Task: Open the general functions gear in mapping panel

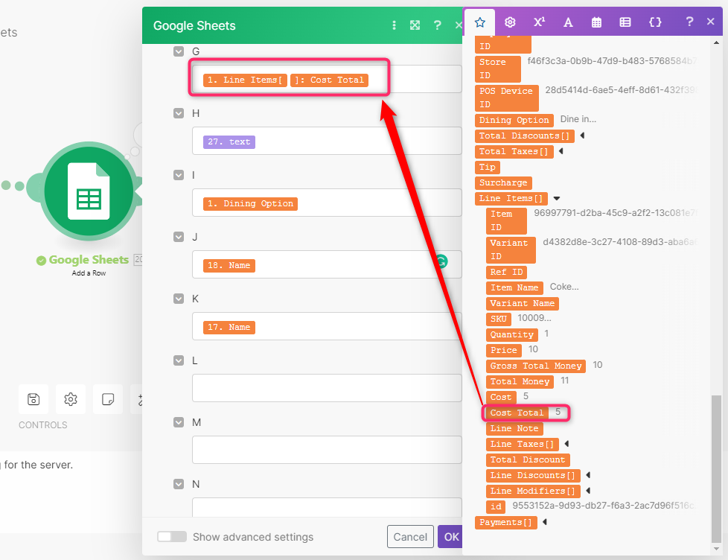Action: [510, 22]
